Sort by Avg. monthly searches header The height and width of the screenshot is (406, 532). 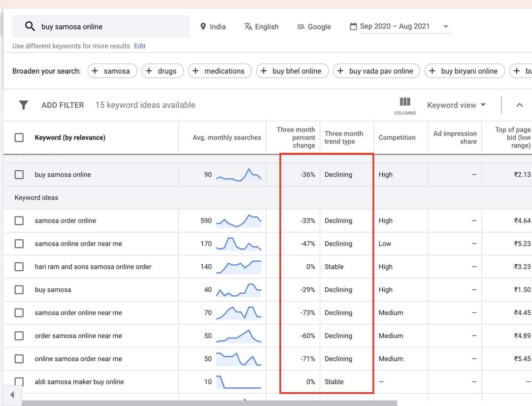click(227, 138)
